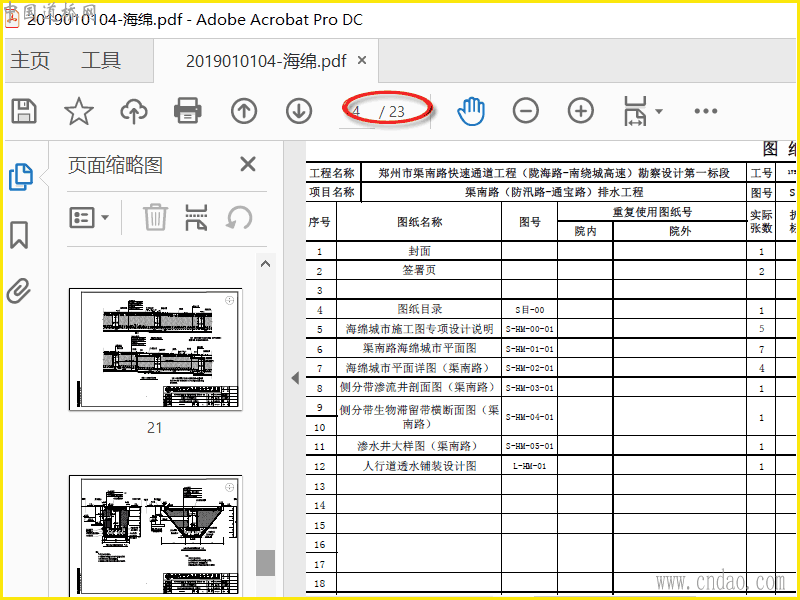Zoom out with minus button
Screen dimensions: 800x600
click(x=526, y=111)
